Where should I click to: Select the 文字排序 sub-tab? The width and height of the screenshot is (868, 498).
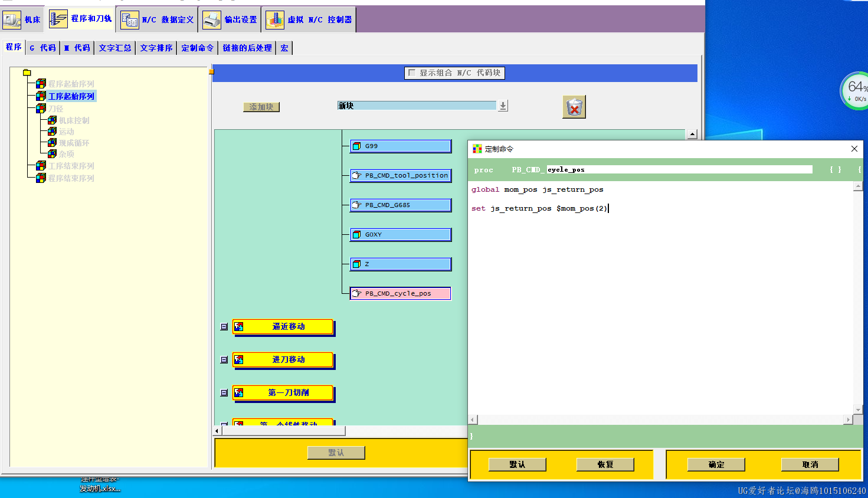coord(156,48)
